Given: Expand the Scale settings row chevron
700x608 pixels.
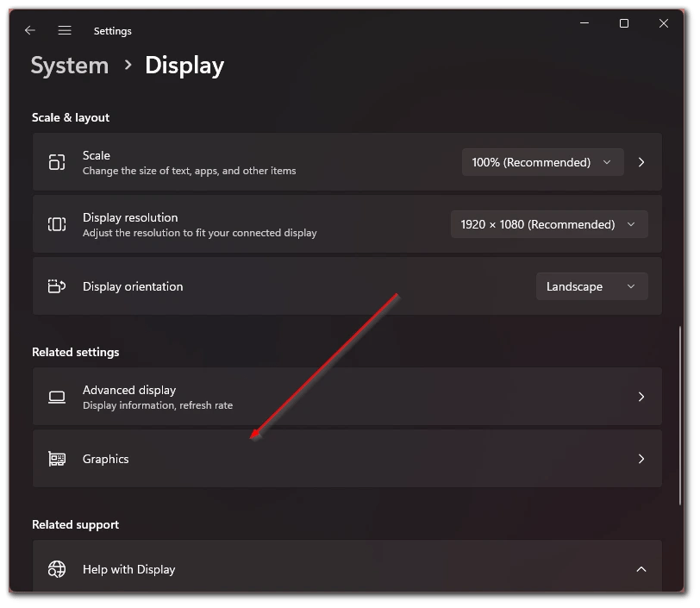Looking at the screenshot, I should 641,162.
